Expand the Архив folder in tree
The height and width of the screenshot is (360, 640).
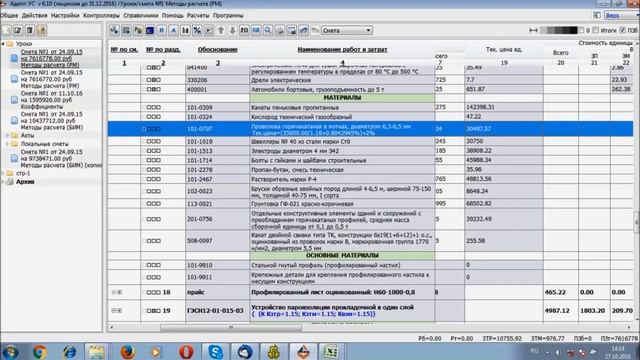pos(3,182)
